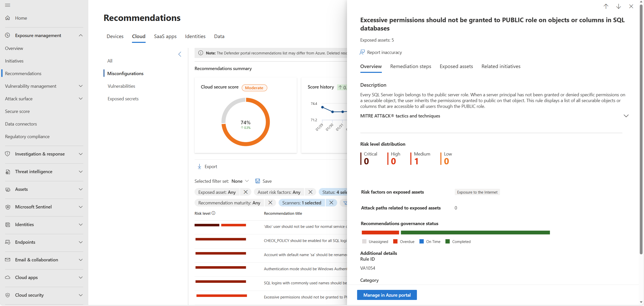
Task: Click the Export download icon
Action: pos(199,166)
